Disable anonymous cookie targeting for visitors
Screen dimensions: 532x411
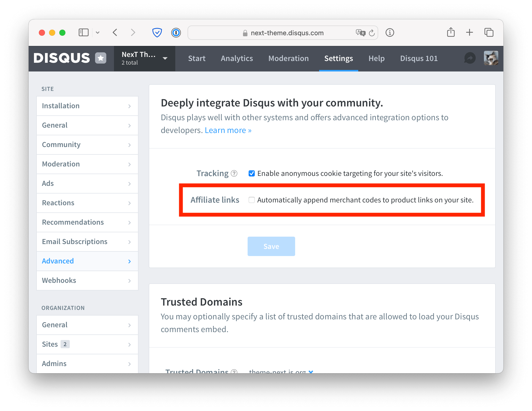pyautogui.click(x=252, y=173)
